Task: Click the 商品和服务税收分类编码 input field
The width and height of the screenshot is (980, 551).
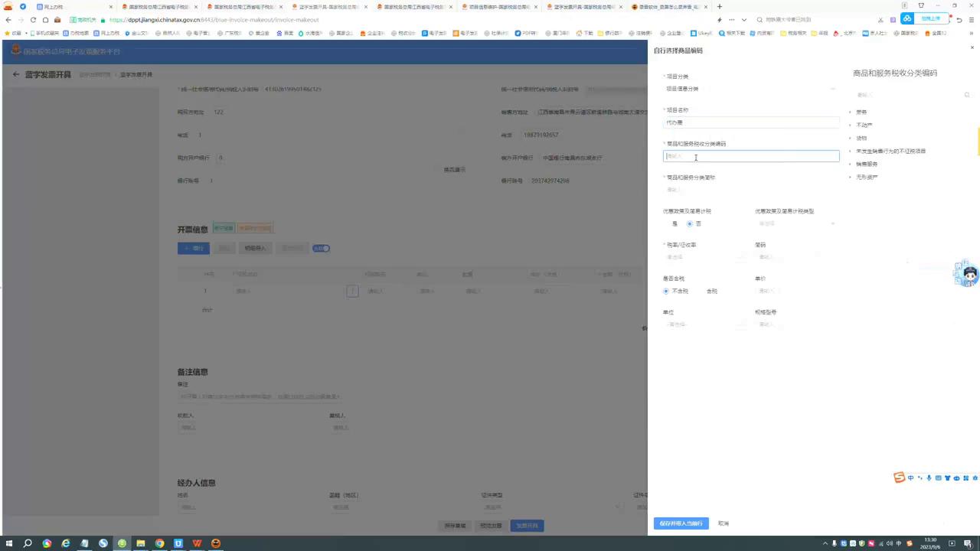Action: (x=750, y=156)
